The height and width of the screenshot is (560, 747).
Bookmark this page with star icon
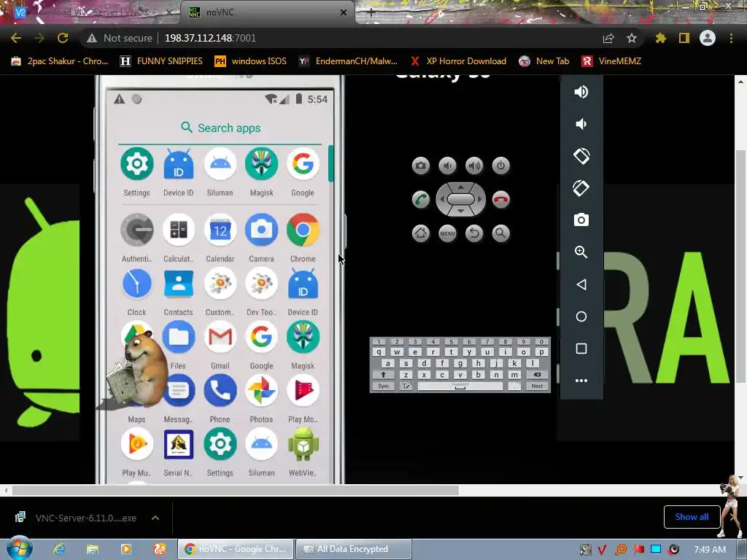pos(632,38)
